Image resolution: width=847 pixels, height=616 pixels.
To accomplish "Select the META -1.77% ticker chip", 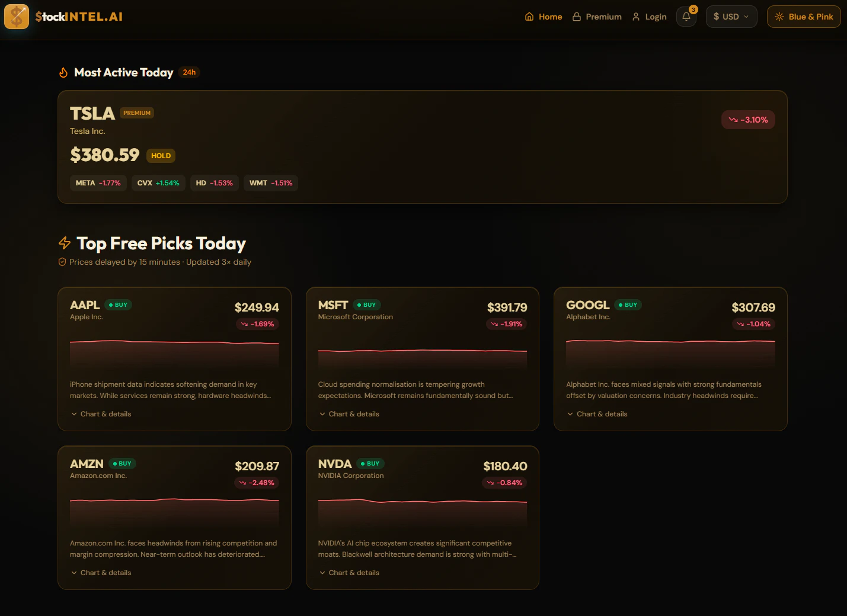I will click(x=98, y=183).
